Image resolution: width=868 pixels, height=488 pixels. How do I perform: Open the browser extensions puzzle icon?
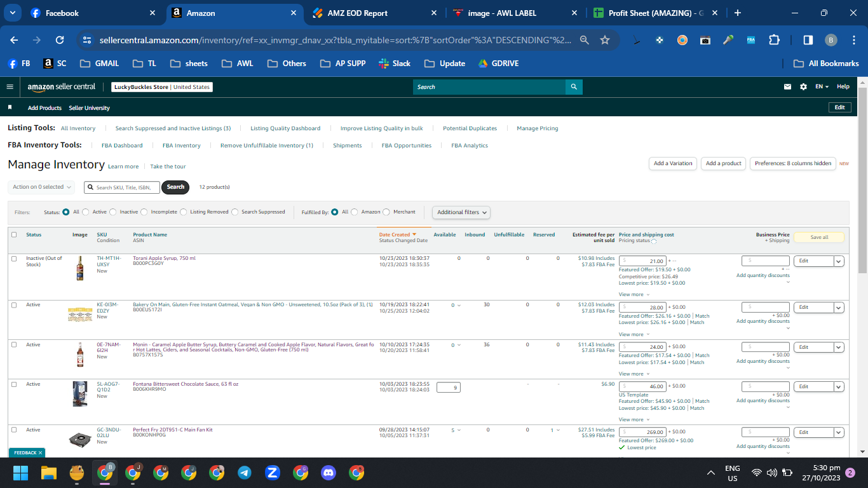pos(774,40)
